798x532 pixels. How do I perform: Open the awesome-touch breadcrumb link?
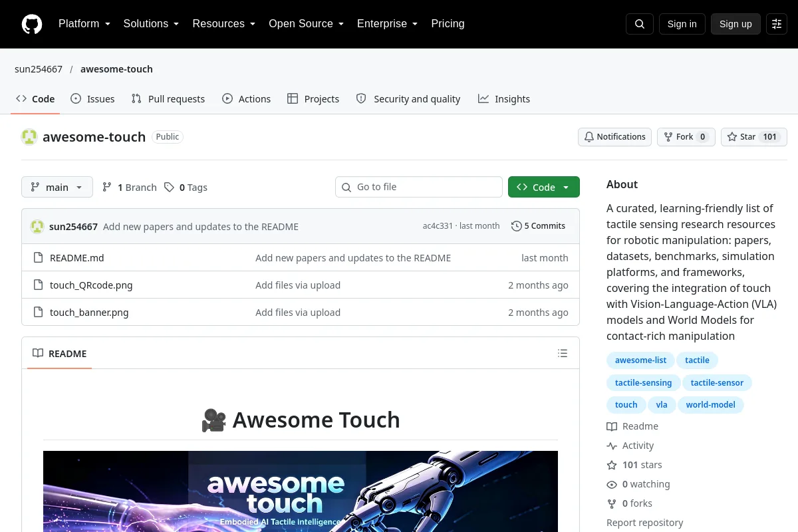pyautogui.click(x=116, y=69)
